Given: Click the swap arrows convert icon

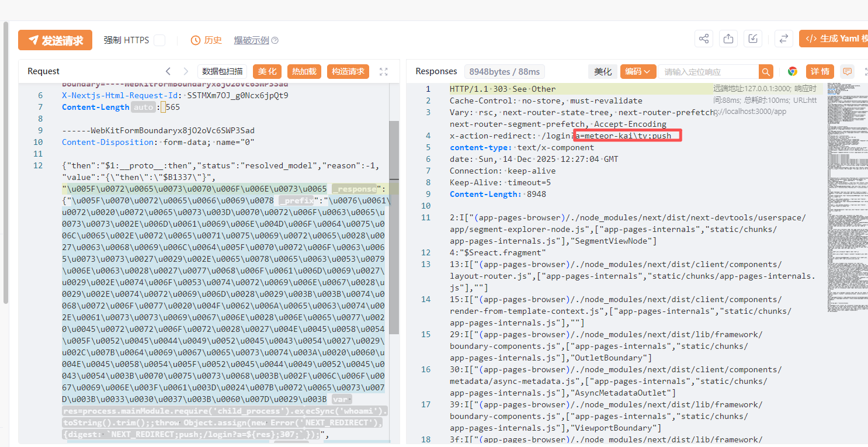Looking at the screenshot, I should point(783,39).
